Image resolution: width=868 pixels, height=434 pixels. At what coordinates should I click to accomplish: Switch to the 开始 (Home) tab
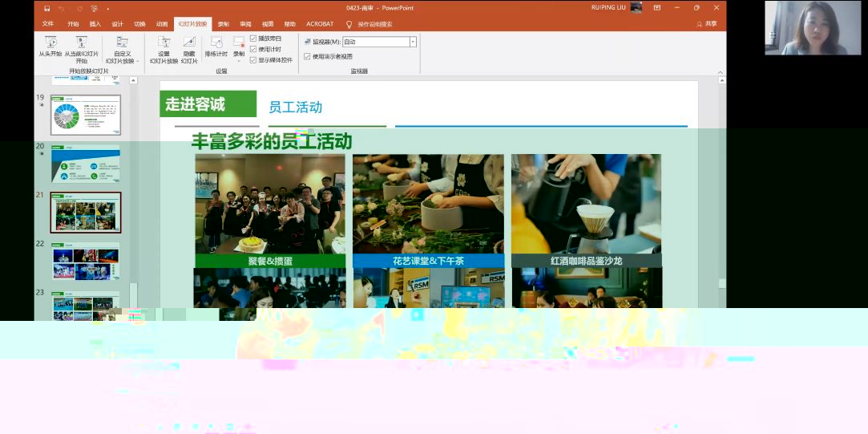[x=73, y=24]
